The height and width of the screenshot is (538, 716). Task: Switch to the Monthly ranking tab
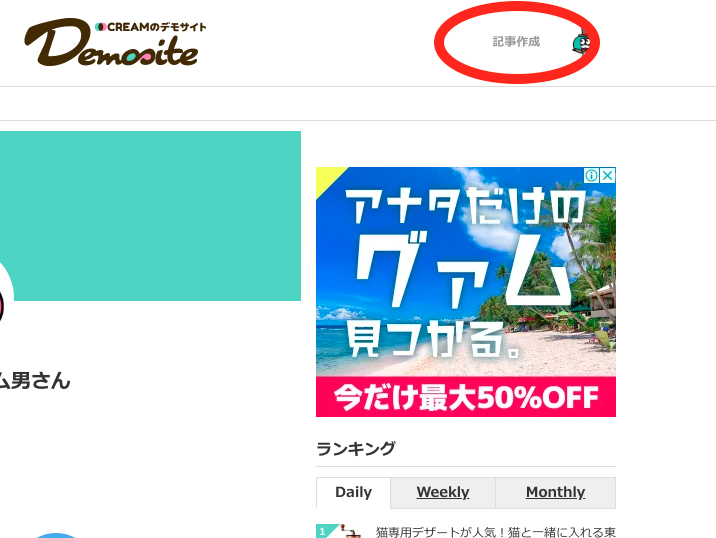tap(555, 492)
